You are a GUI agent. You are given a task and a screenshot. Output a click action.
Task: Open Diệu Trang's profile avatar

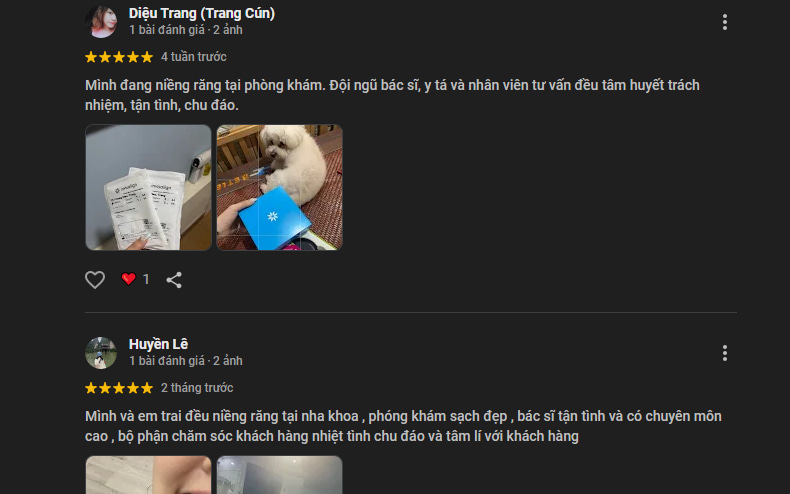point(101,22)
